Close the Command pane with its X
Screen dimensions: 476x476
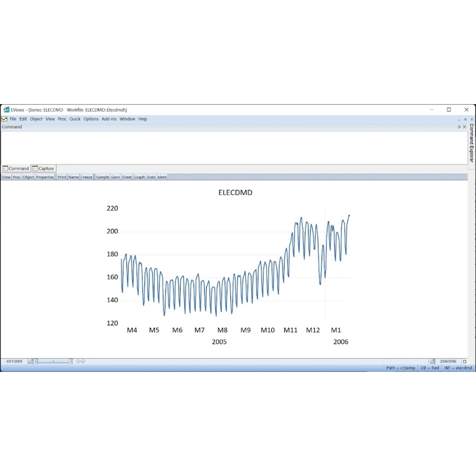[464, 127]
